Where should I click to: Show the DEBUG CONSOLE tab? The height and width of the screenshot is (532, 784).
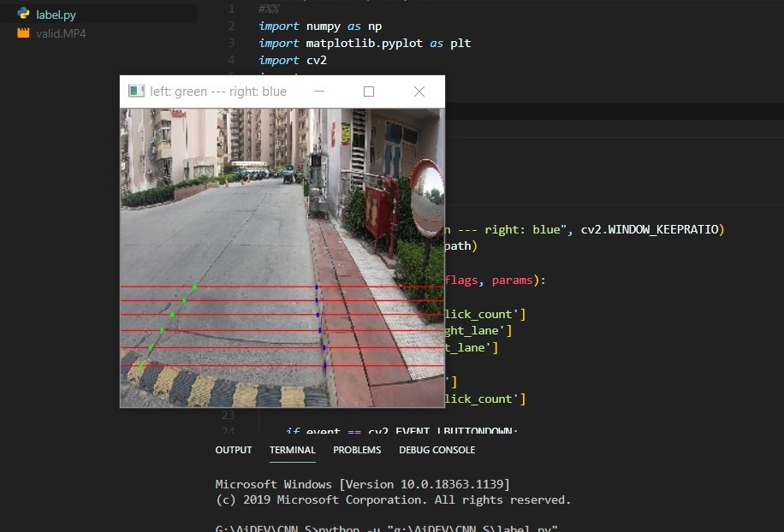point(437,450)
